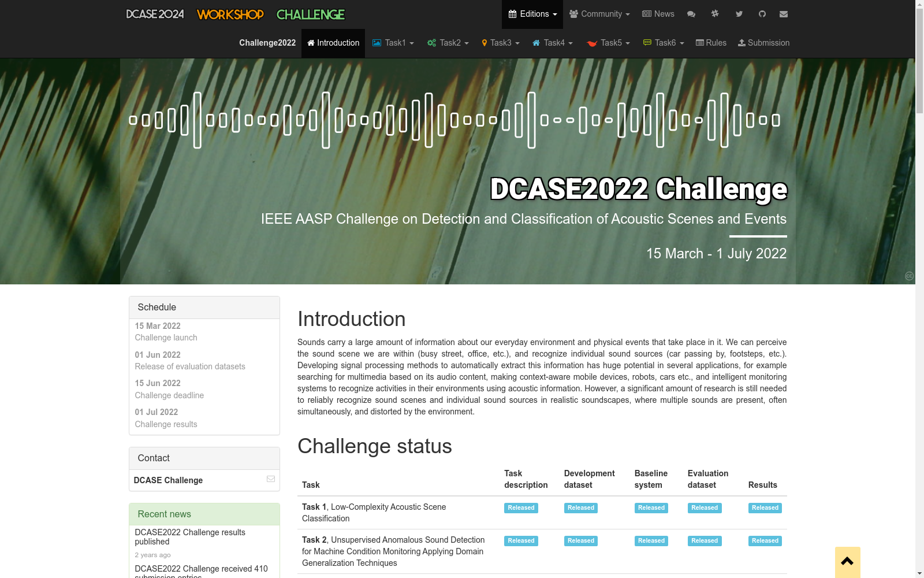924x578 pixels.
Task: Go to the News page
Action: coord(658,14)
